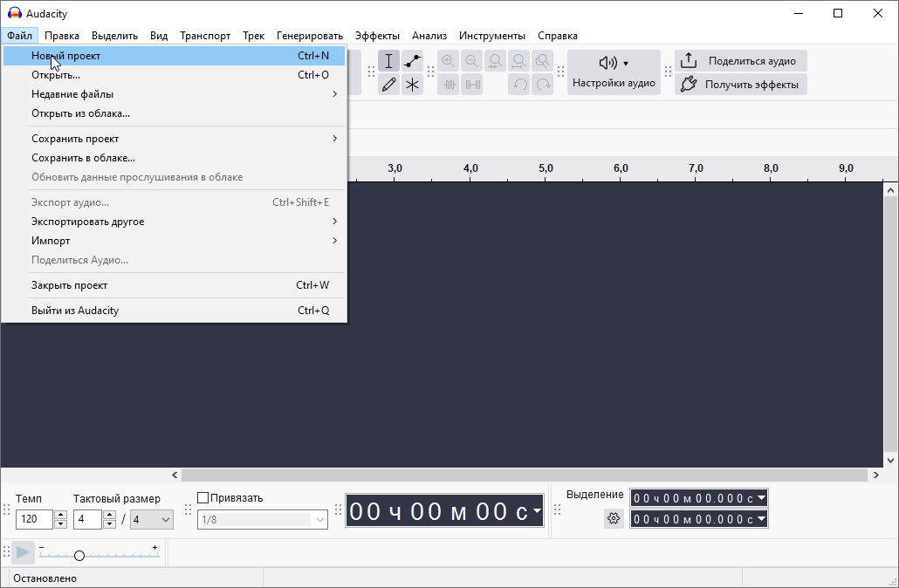This screenshot has width=899, height=588.
Task: Open the Правка menu
Action: (x=62, y=36)
